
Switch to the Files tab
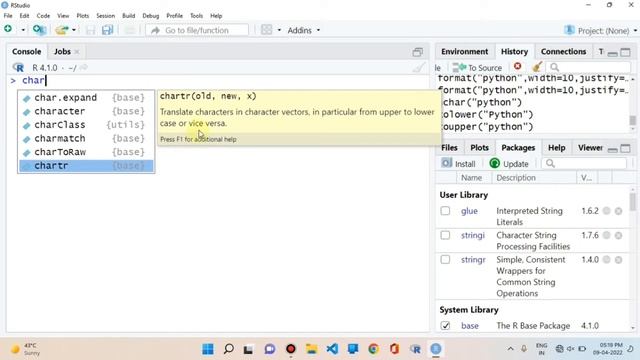[449, 148]
